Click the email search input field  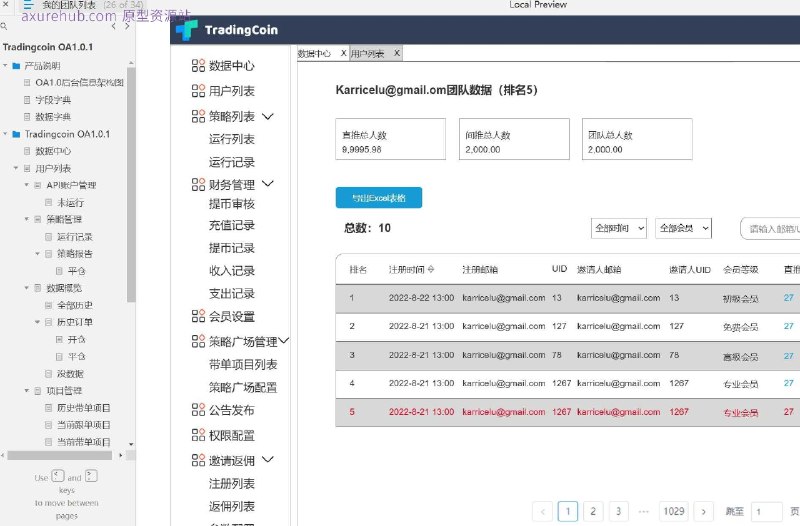tap(770, 229)
